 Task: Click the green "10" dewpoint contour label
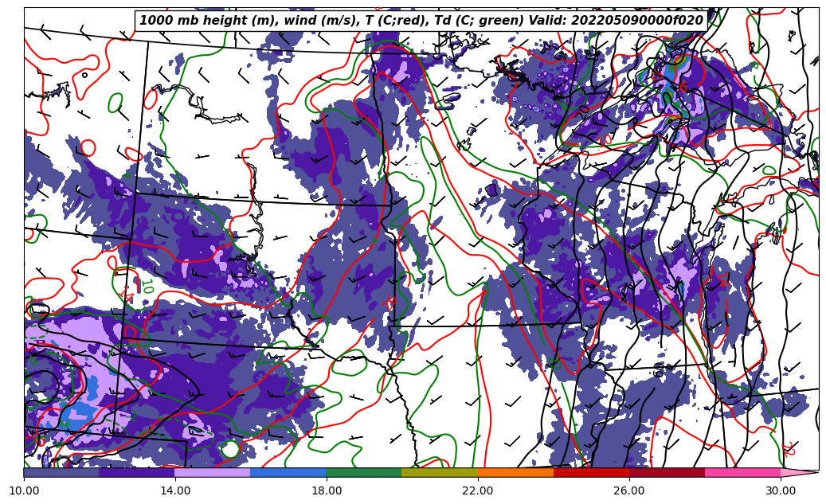click(147, 287)
